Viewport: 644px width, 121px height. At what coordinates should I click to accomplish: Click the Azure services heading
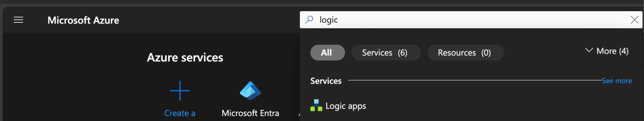(185, 57)
